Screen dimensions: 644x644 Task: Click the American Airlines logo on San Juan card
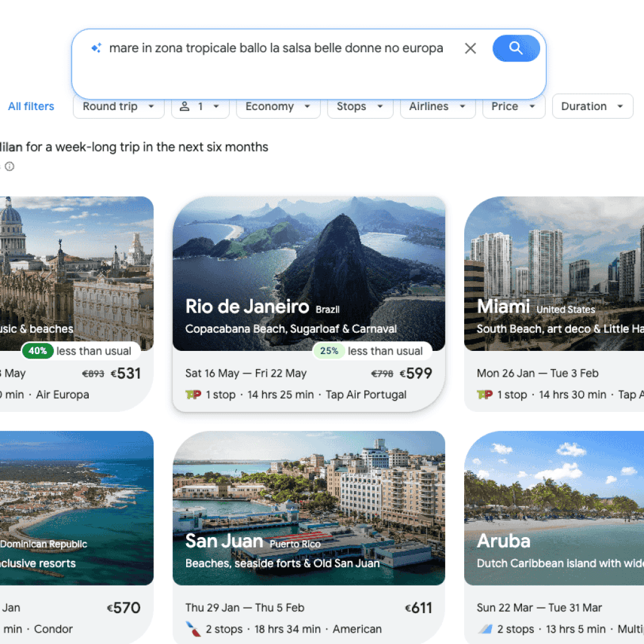[x=192, y=629]
